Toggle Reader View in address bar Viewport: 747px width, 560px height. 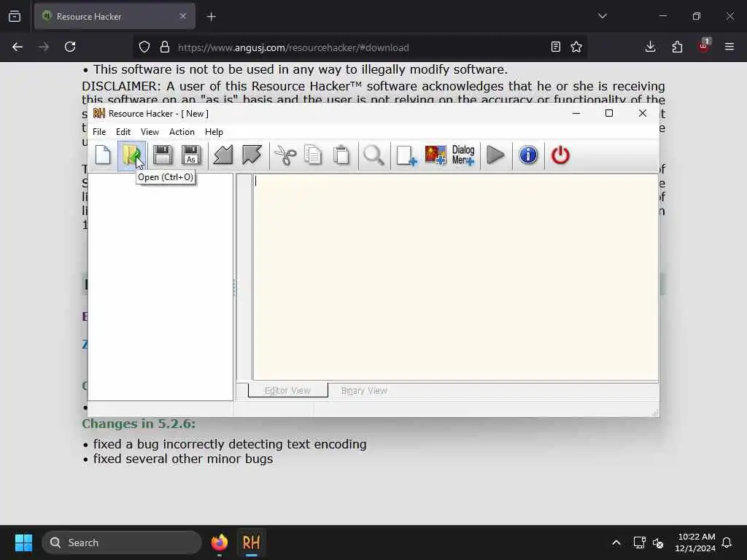555,47
